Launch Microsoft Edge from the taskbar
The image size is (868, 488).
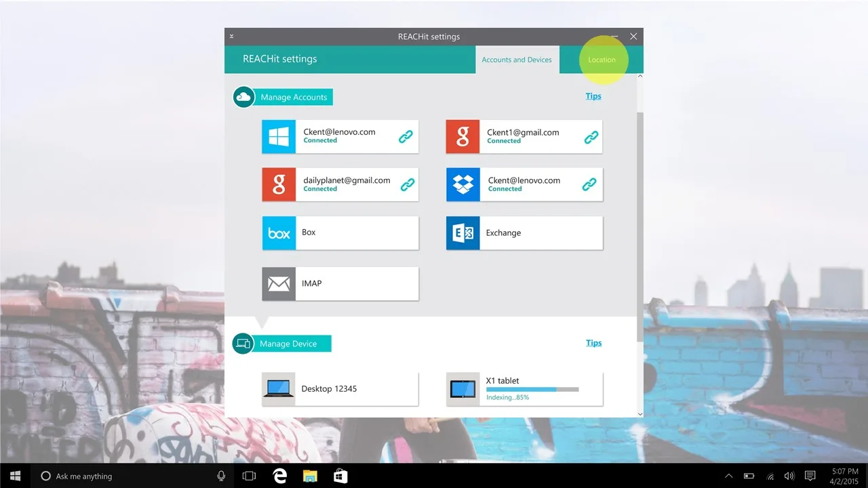click(x=279, y=476)
